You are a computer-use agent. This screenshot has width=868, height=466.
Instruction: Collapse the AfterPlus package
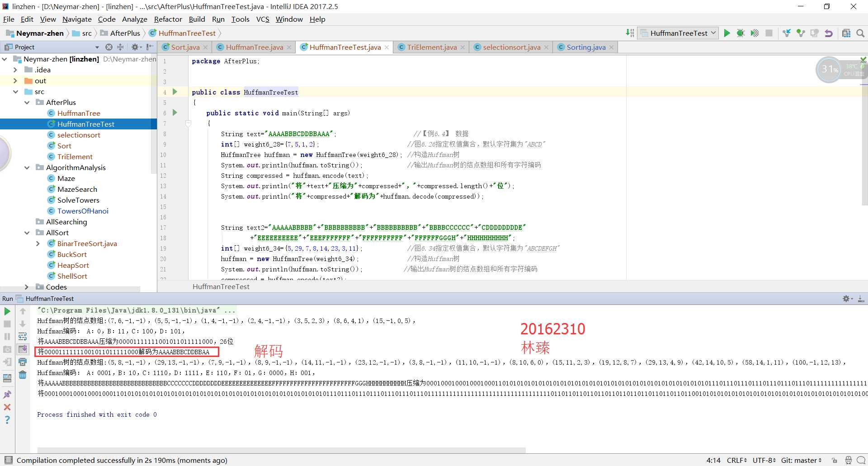[x=27, y=102]
